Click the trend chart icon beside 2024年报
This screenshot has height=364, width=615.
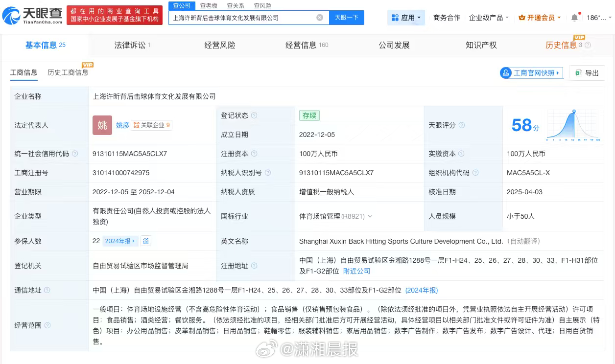(x=146, y=241)
